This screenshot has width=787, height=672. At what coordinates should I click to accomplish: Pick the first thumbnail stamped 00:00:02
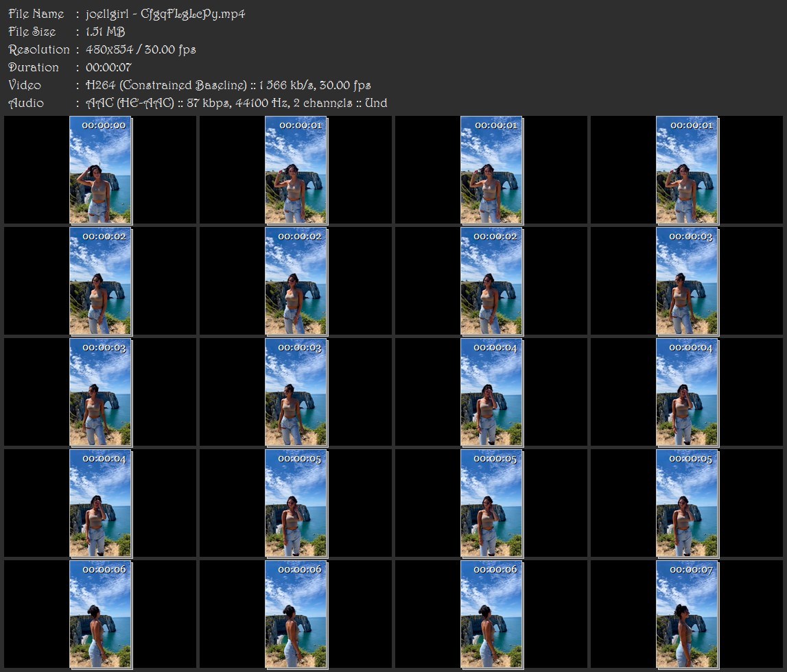click(x=100, y=281)
